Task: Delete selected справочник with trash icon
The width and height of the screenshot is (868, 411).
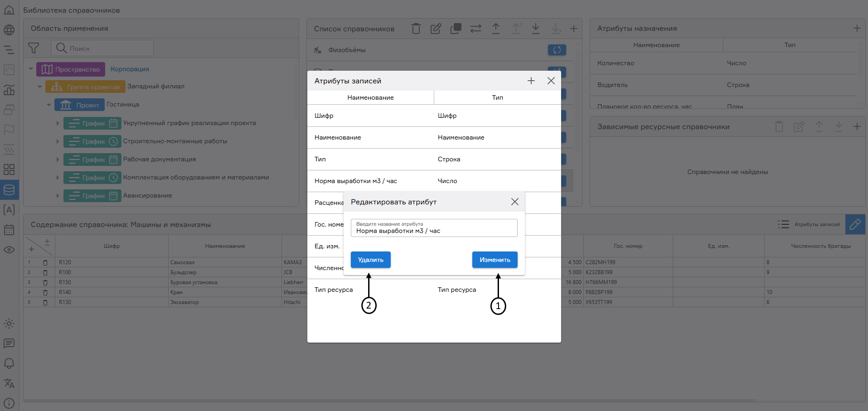Action: pyautogui.click(x=416, y=29)
